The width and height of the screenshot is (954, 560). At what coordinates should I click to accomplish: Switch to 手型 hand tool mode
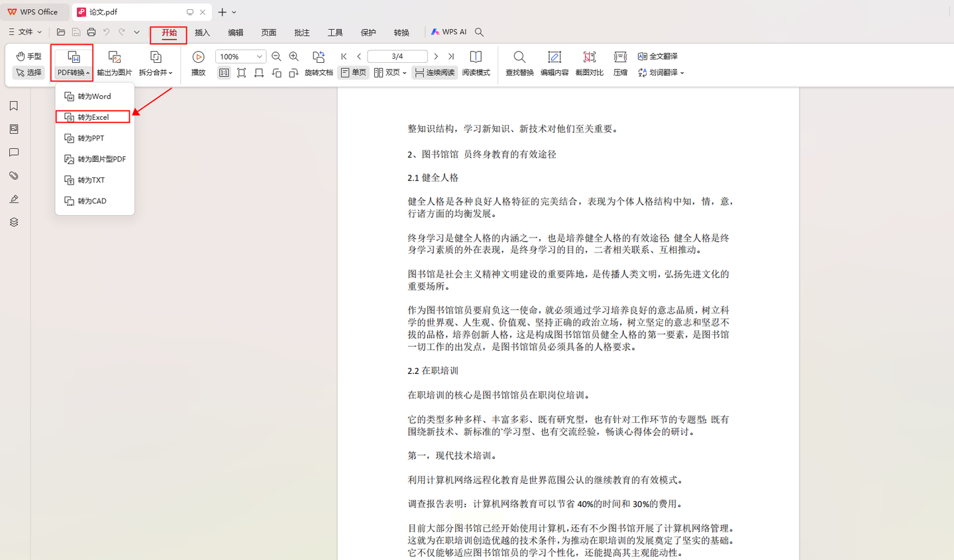pos(28,56)
